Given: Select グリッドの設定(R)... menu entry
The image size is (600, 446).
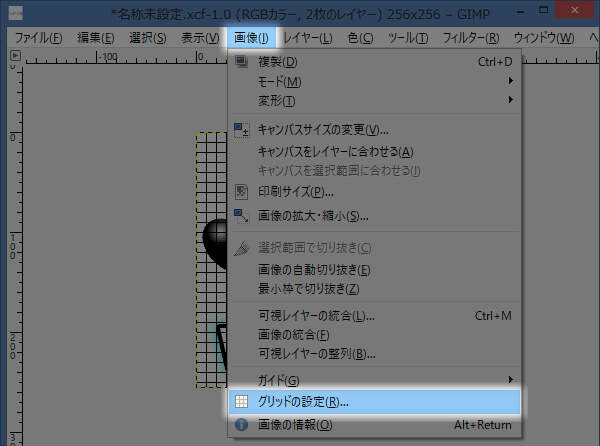Looking at the screenshot, I should click(x=374, y=402).
